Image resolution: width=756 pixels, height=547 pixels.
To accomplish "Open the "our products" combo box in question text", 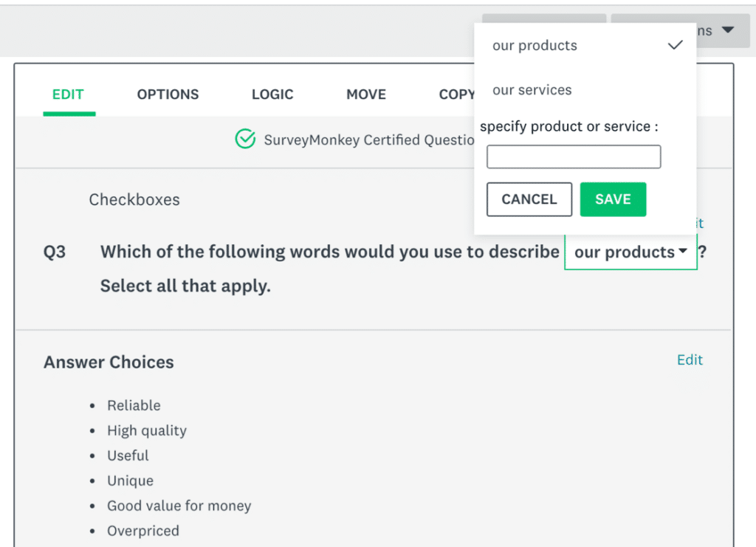I will (630, 252).
